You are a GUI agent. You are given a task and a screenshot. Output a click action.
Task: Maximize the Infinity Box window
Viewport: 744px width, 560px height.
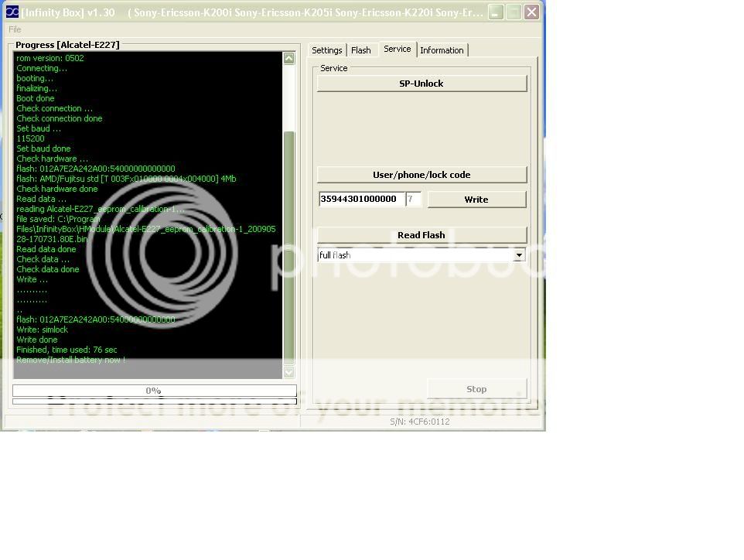point(514,12)
